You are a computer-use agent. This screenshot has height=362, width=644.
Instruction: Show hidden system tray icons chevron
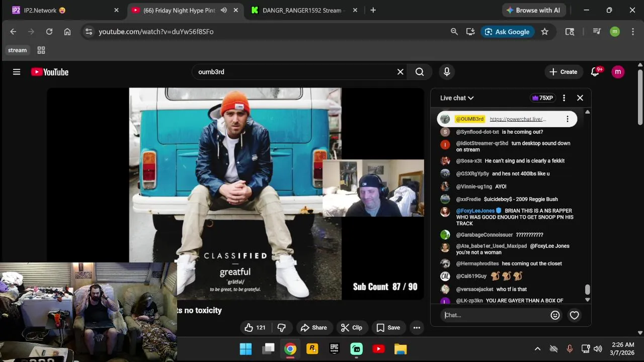click(537, 349)
